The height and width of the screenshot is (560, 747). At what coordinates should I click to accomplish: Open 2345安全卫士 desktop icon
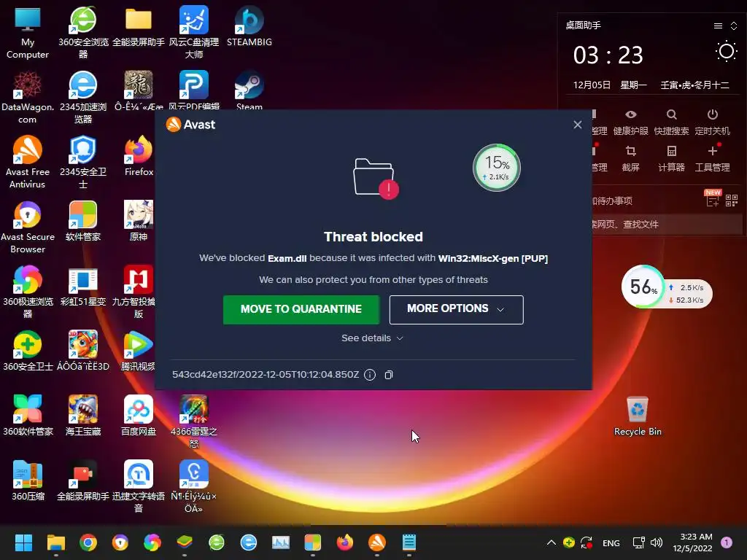click(x=83, y=163)
